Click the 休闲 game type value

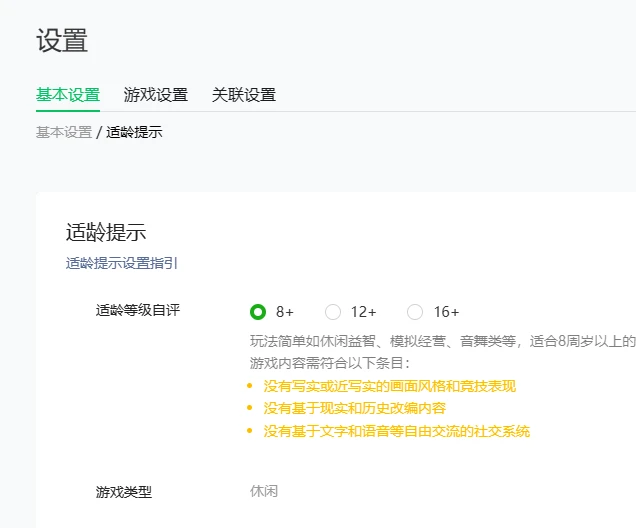tap(264, 492)
